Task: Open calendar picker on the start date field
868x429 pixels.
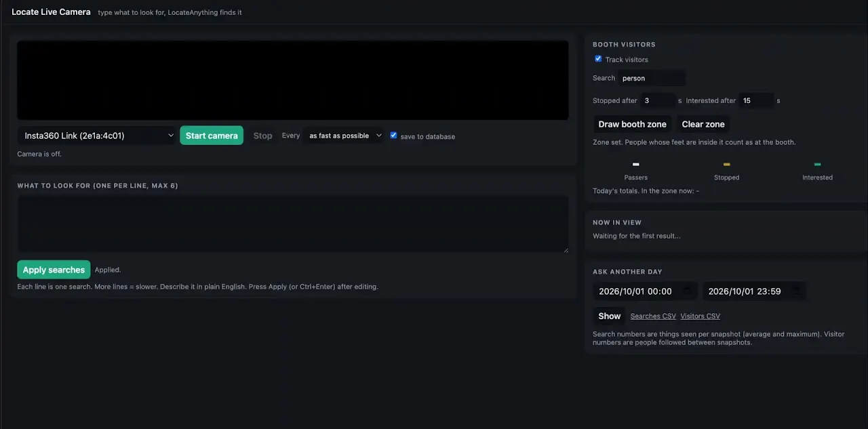Action: pos(687,291)
